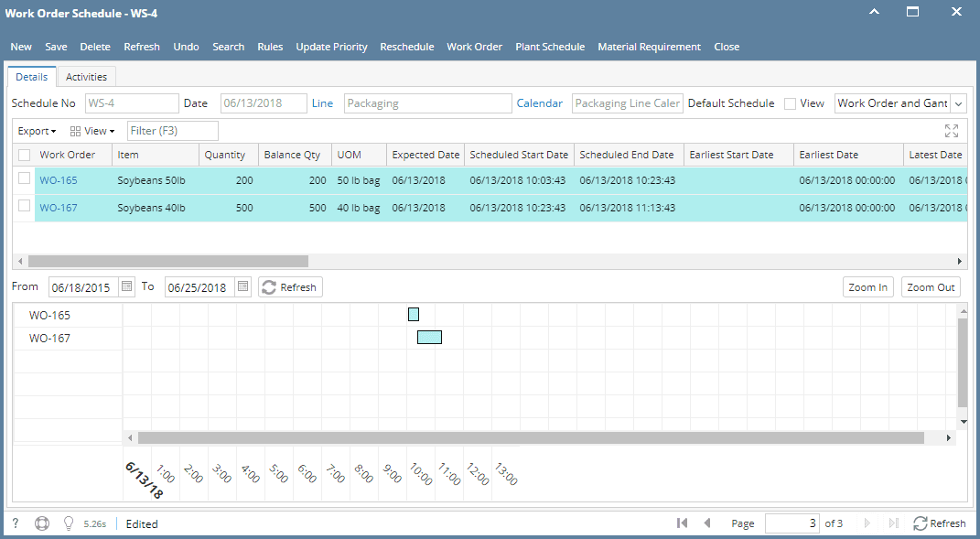Select the WO-167 Gantt bar
980x539 pixels.
click(429, 337)
